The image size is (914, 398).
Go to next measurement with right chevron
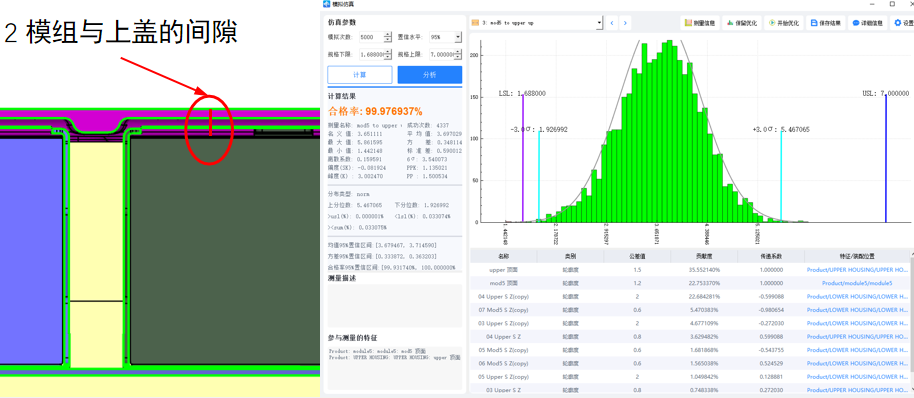[625, 23]
